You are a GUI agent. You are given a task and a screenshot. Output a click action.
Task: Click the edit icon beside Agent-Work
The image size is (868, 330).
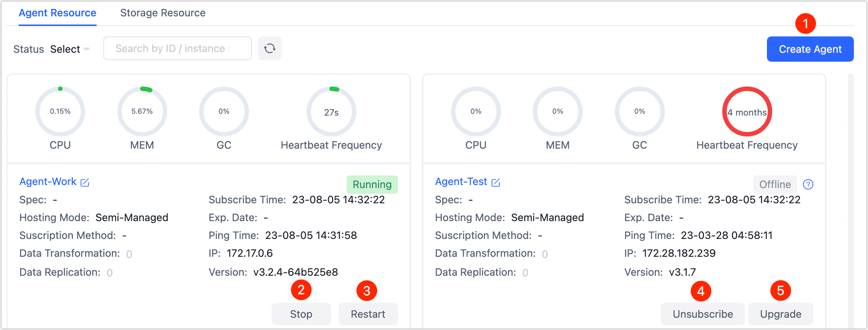click(85, 182)
